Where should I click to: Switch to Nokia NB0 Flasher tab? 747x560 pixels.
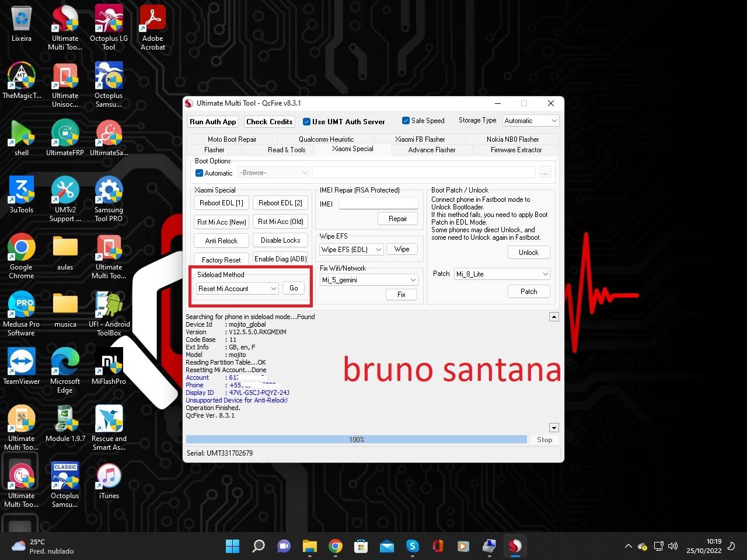point(512,139)
